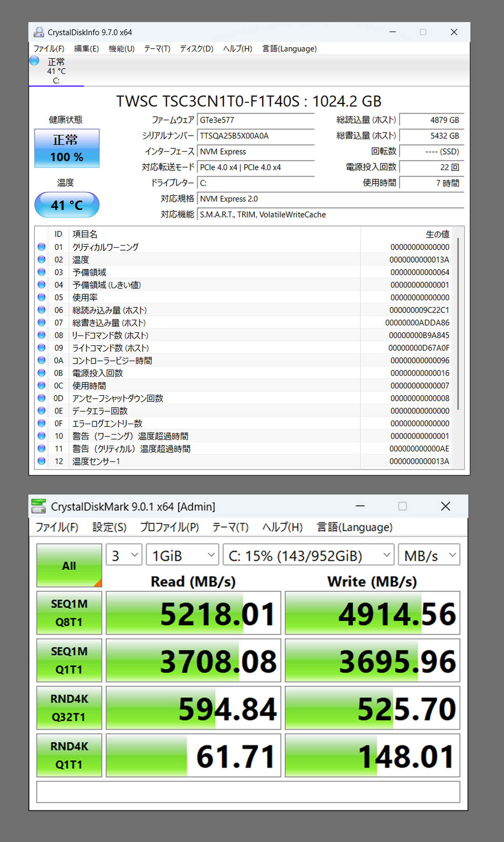Click status orb of ID 02 温度 row
Image resolution: width=504 pixels, height=842 pixels.
point(42,260)
